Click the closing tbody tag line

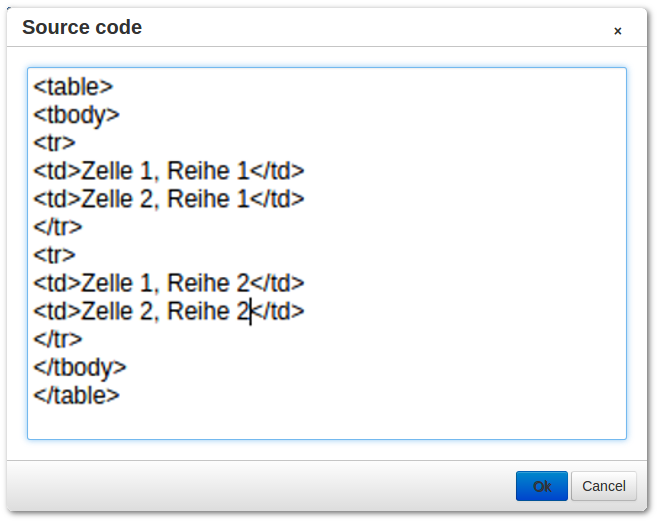pyautogui.click(x=80, y=368)
